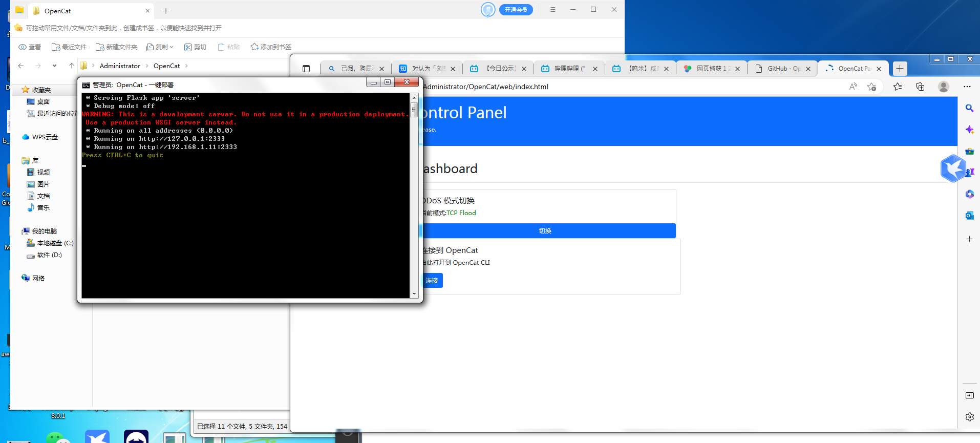Click the 开通会员 membership button
The height and width of the screenshot is (443, 980).
[516, 10]
